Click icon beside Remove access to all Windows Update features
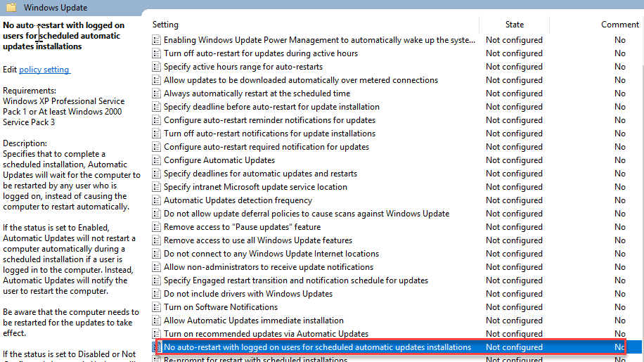This screenshot has width=644, height=362. tap(156, 240)
